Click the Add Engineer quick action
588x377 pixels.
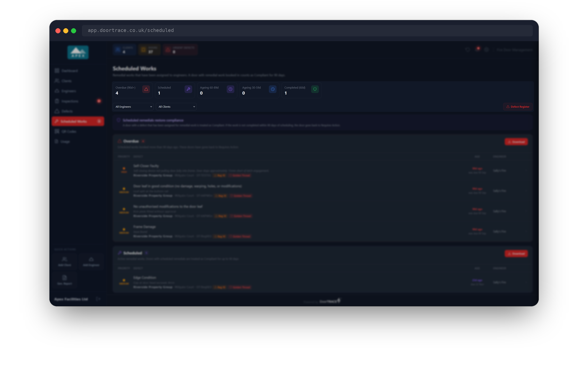(x=91, y=262)
